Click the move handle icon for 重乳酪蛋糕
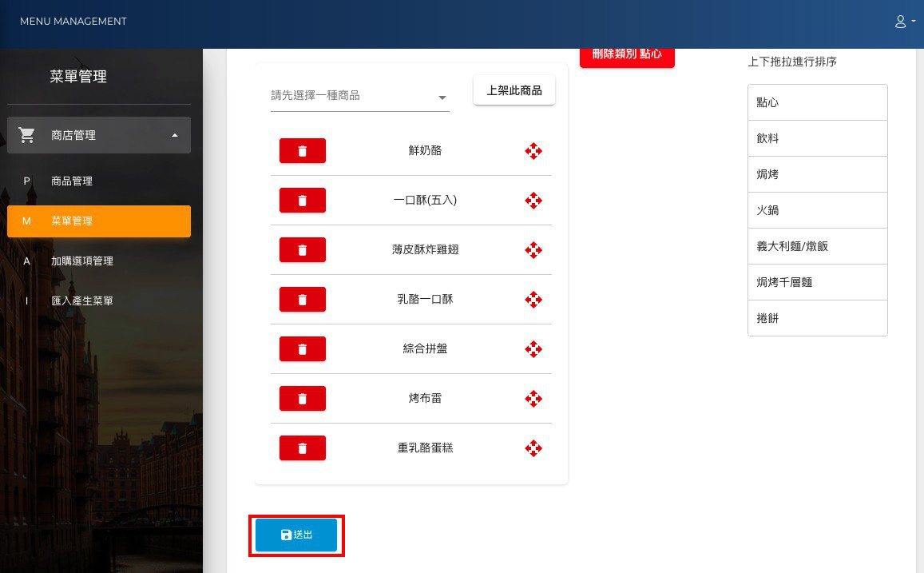This screenshot has width=924, height=573. pos(533,448)
